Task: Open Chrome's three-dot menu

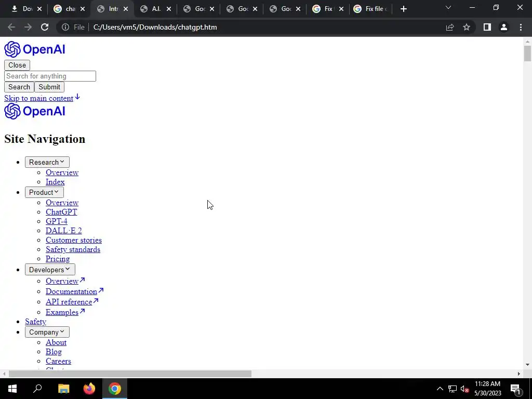Action: tap(521, 27)
